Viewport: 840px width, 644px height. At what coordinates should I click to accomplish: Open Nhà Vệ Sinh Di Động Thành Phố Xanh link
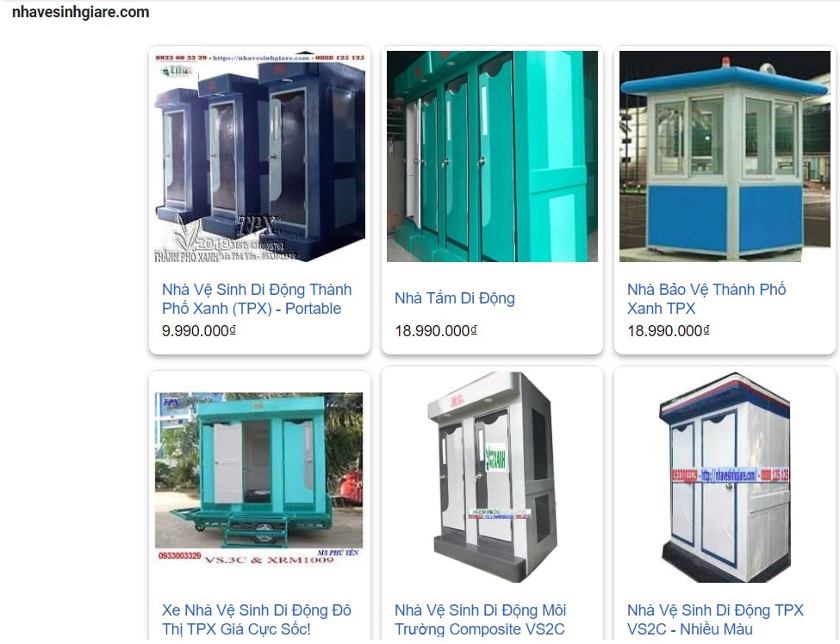tap(257, 299)
